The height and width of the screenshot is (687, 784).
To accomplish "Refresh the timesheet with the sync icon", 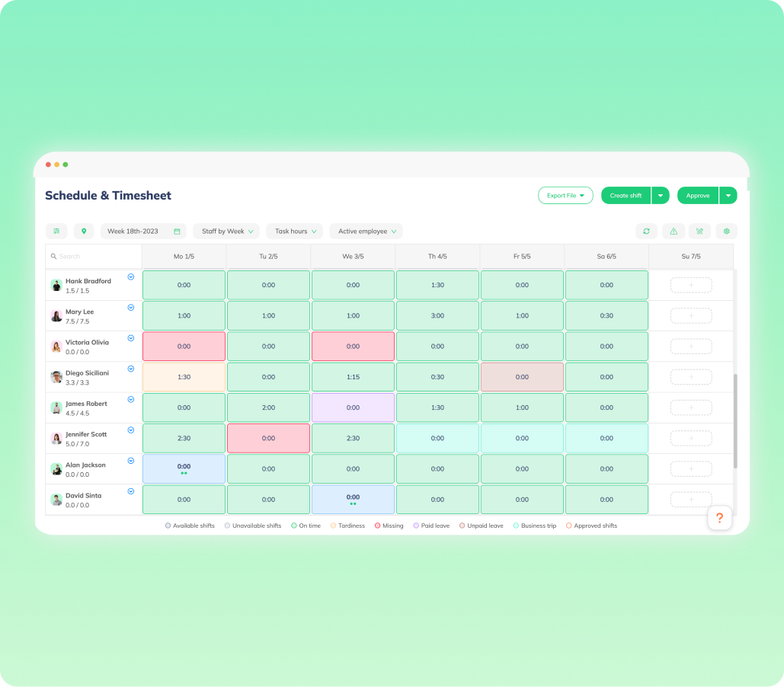I will (x=647, y=231).
